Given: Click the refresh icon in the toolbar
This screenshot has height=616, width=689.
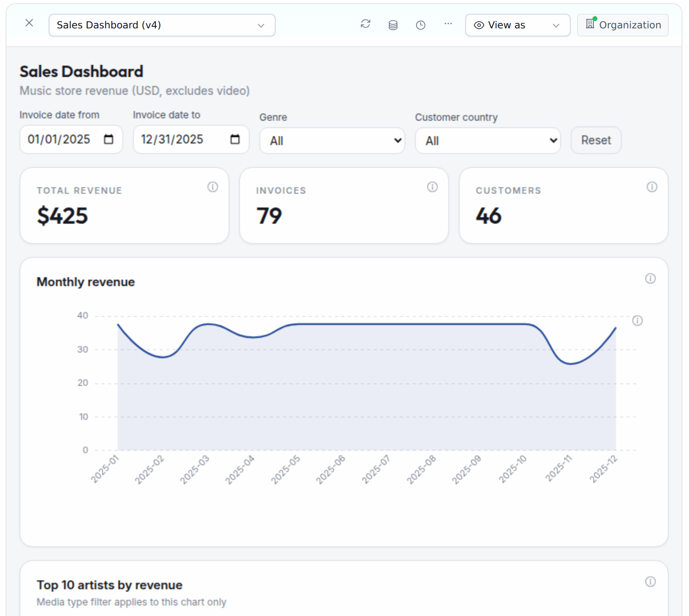Looking at the screenshot, I should [366, 24].
